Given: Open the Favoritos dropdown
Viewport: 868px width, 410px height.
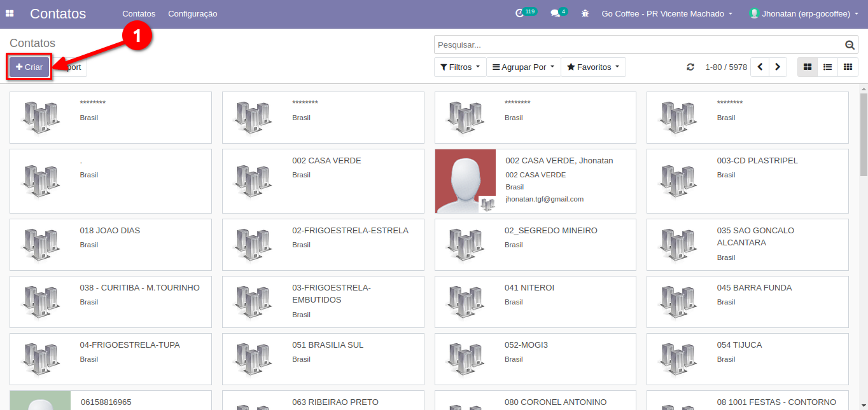Looking at the screenshot, I should (593, 67).
